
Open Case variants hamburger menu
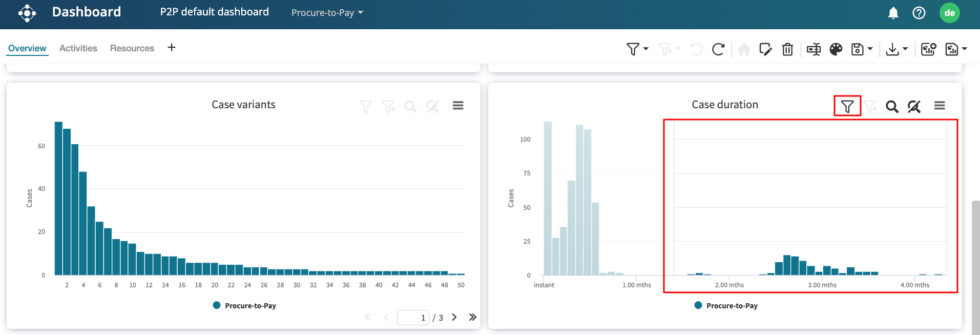(458, 106)
